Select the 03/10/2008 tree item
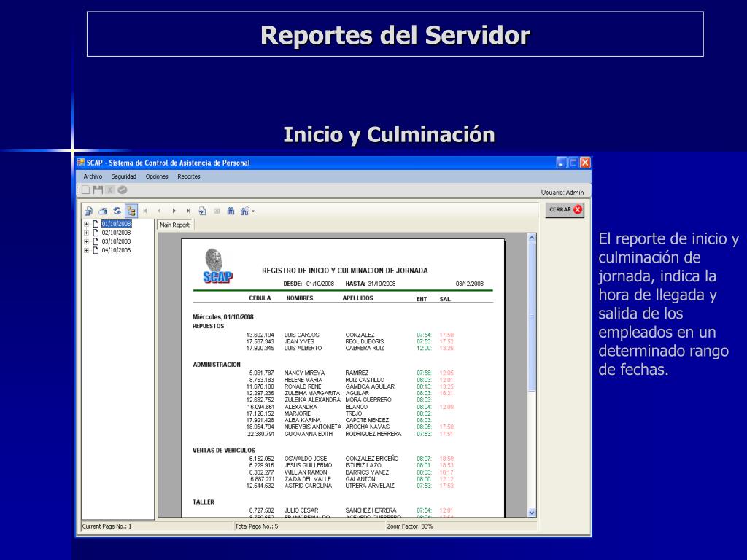The image size is (747, 560). (116, 241)
